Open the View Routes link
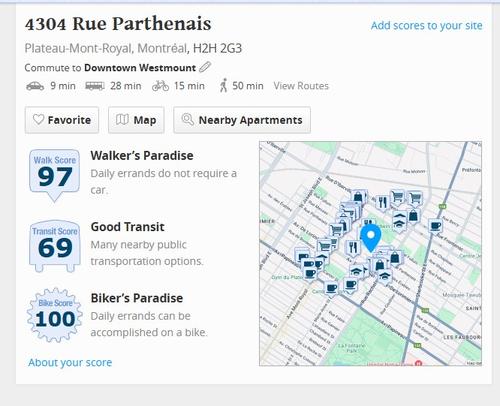This screenshot has height=406, width=500. coord(301,86)
